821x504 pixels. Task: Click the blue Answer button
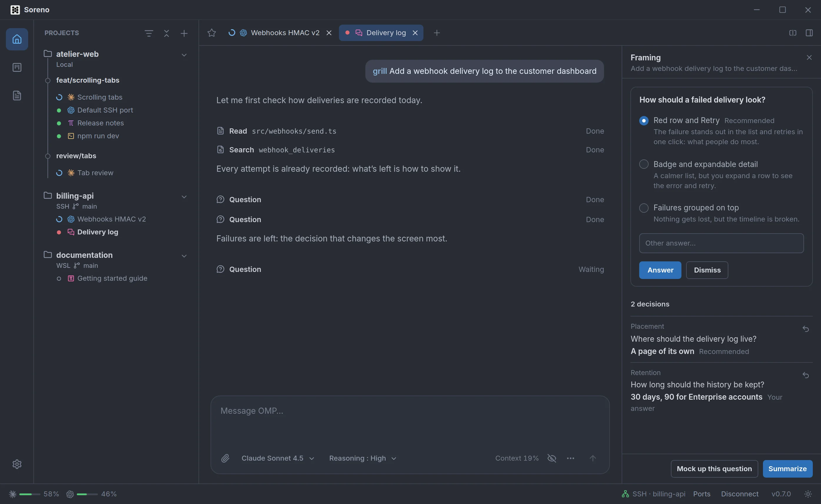point(660,270)
